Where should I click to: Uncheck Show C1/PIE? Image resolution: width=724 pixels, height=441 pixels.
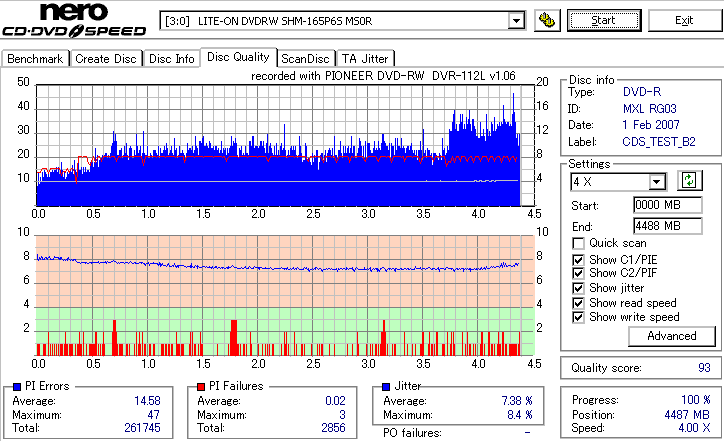click(578, 260)
